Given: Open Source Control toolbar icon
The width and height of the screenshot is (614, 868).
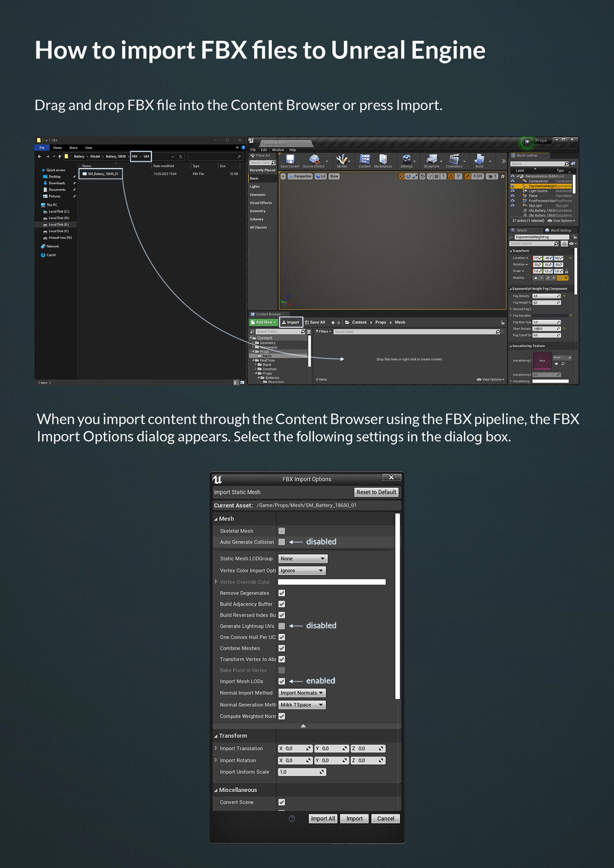Looking at the screenshot, I should click(x=314, y=161).
